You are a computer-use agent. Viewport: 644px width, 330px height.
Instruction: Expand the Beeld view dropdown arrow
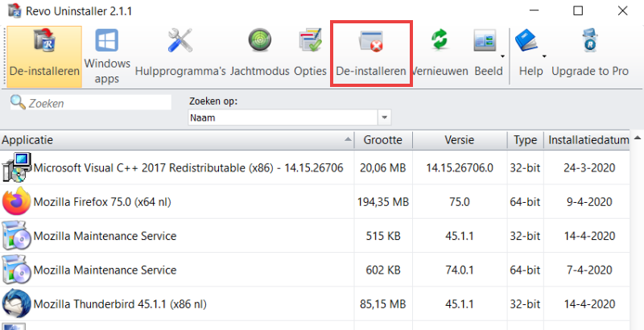point(503,56)
